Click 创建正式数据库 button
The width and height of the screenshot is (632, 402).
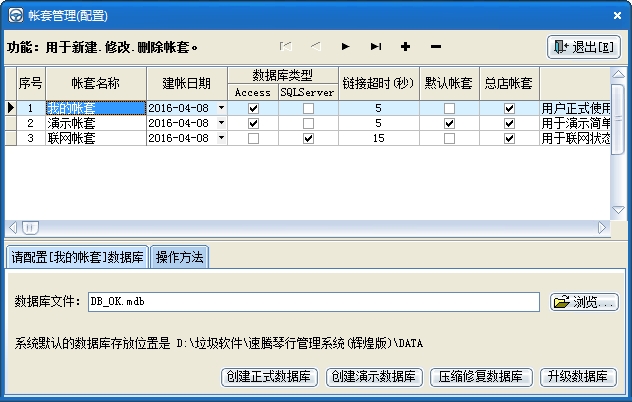click(269, 377)
